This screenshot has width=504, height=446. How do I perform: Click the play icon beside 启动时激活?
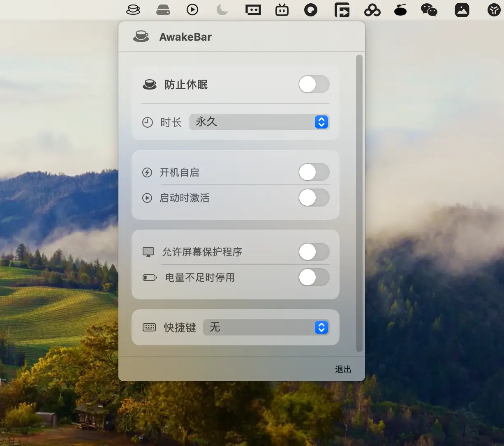click(147, 198)
